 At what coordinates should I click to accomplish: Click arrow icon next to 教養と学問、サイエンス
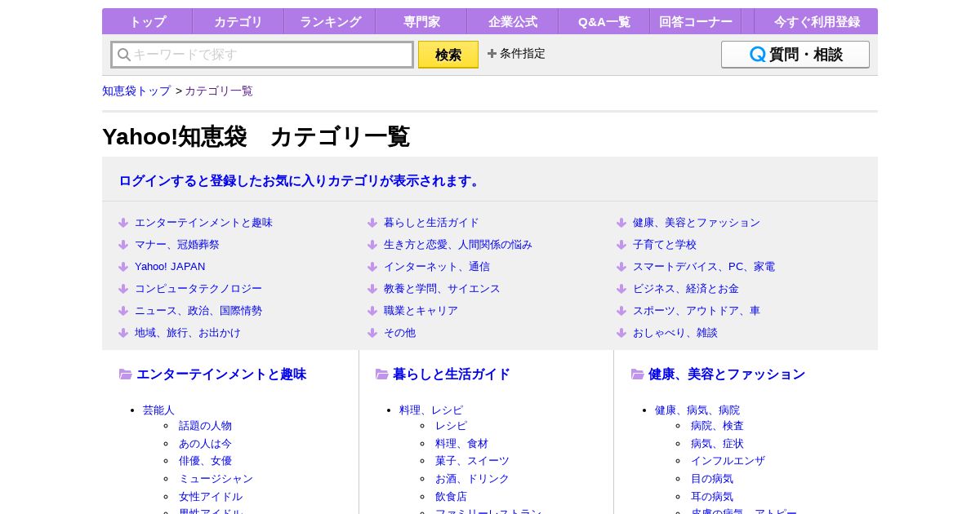(x=372, y=289)
